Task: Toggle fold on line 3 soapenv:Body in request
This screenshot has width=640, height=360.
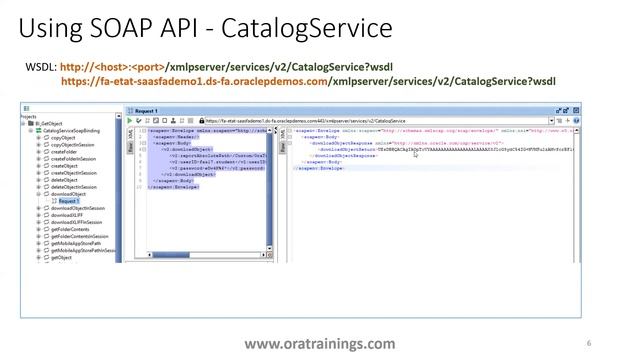Action: [144, 143]
